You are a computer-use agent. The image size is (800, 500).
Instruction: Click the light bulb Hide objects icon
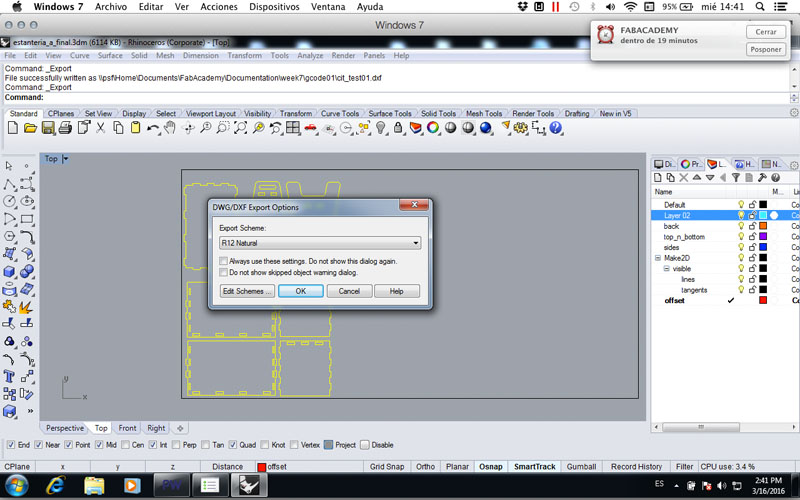coord(381,128)
